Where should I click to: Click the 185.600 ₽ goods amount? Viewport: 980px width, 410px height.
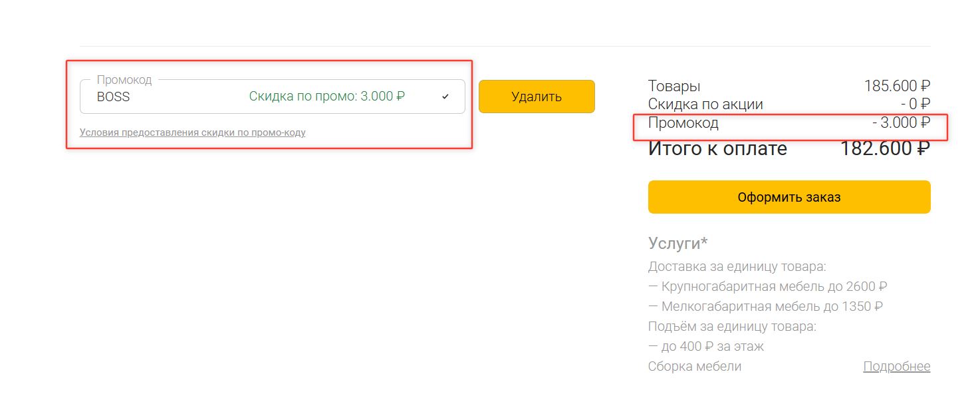click(896, 86)
